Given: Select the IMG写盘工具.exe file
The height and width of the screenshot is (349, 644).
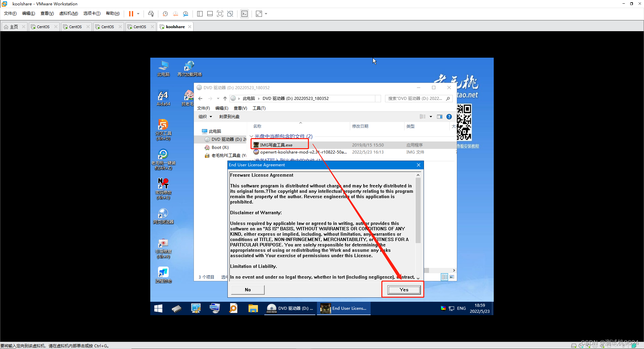Looking at the screenshot, I should tap(273, 145).
